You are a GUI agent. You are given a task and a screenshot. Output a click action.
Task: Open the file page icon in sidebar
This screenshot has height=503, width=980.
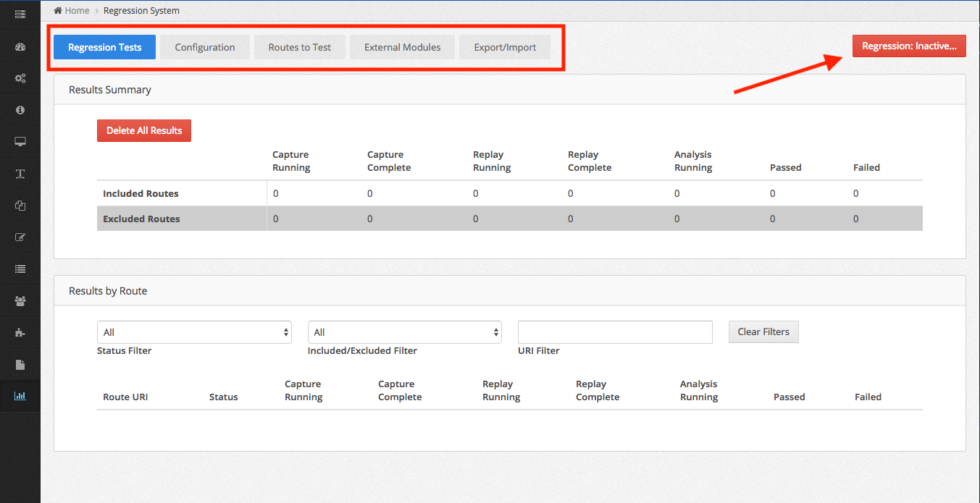(20, 365)
